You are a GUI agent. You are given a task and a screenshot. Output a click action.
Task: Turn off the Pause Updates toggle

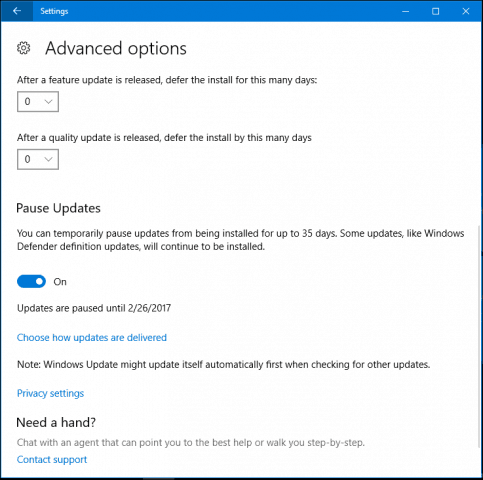point(31,282)
